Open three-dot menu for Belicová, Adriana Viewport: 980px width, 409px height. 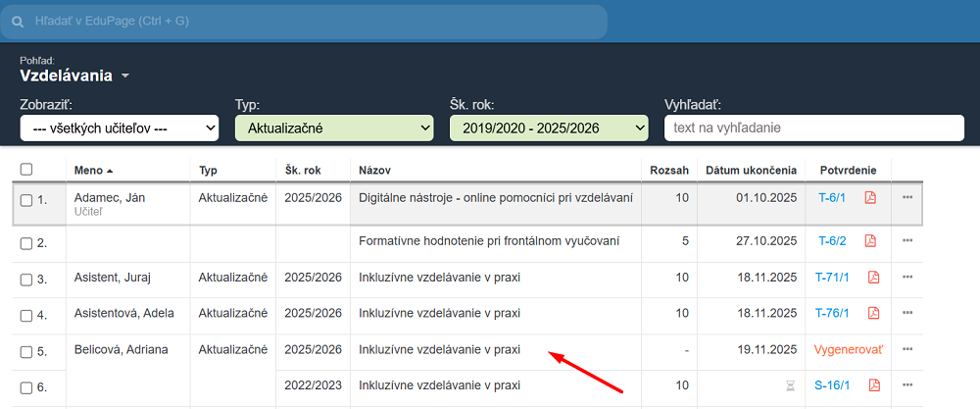click(907, 349)
